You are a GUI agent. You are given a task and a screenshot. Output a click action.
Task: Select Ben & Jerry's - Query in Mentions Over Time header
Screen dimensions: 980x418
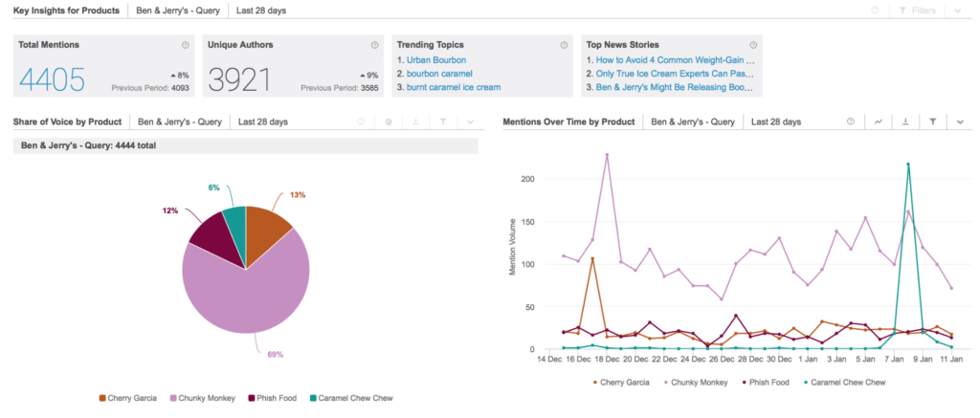point(691,122)
